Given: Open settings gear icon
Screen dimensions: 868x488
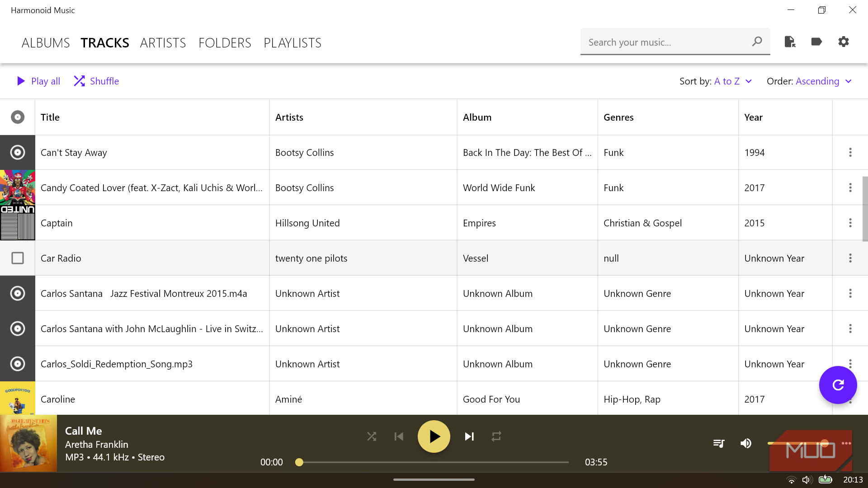Looking at the screenshot, I should coord(844,42).
